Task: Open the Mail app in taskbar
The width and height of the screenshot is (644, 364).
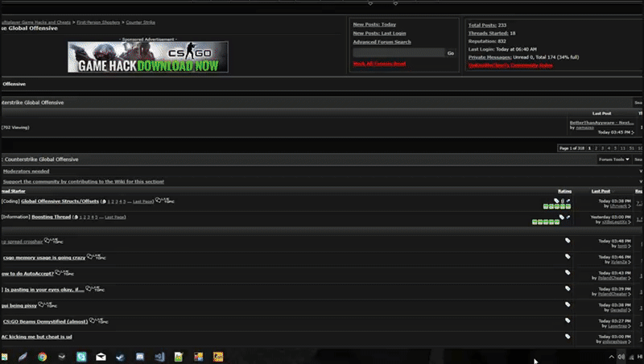Action: point(101,357)
